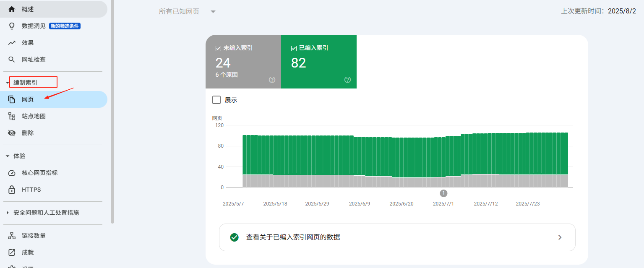Toggle the 未编入索引 checkbox
Screen dimensions: 644x268
pos(218,48)
